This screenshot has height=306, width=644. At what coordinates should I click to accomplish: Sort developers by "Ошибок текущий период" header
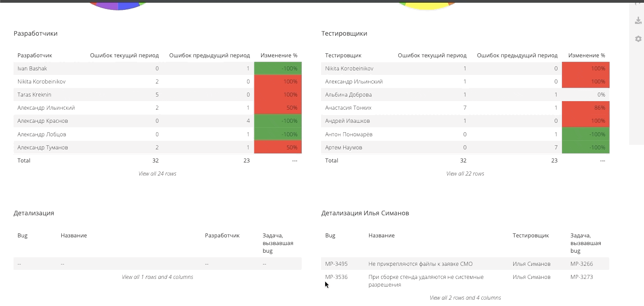click(124, 55)
